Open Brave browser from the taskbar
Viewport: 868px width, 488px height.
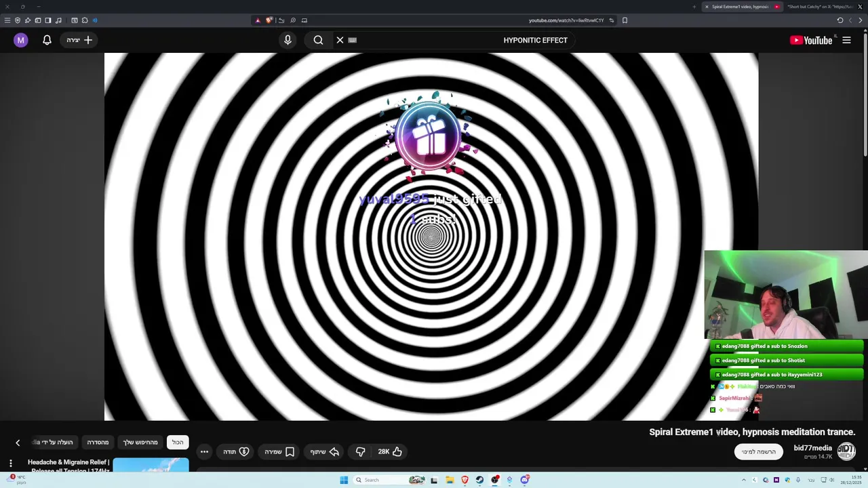(x=465, y=480)
